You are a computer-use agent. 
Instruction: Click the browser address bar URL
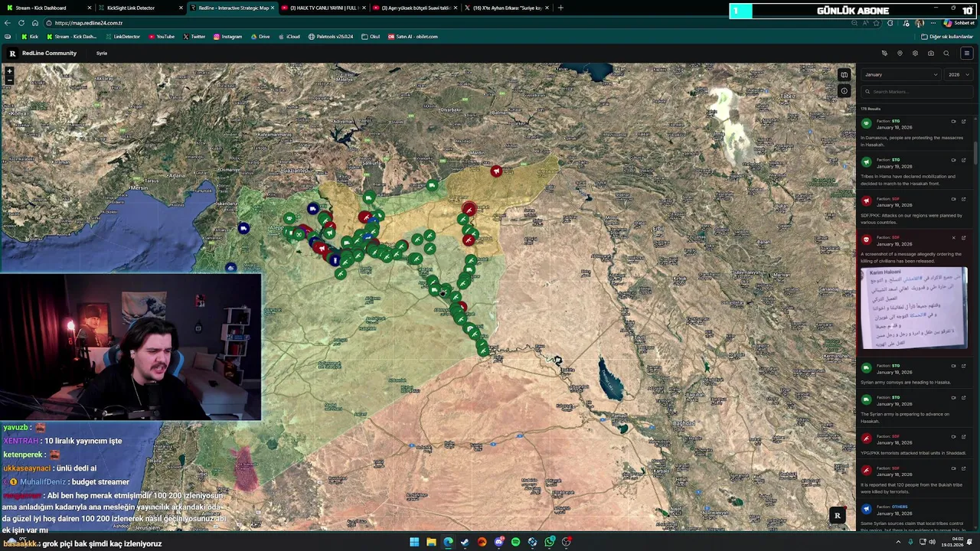89,23
